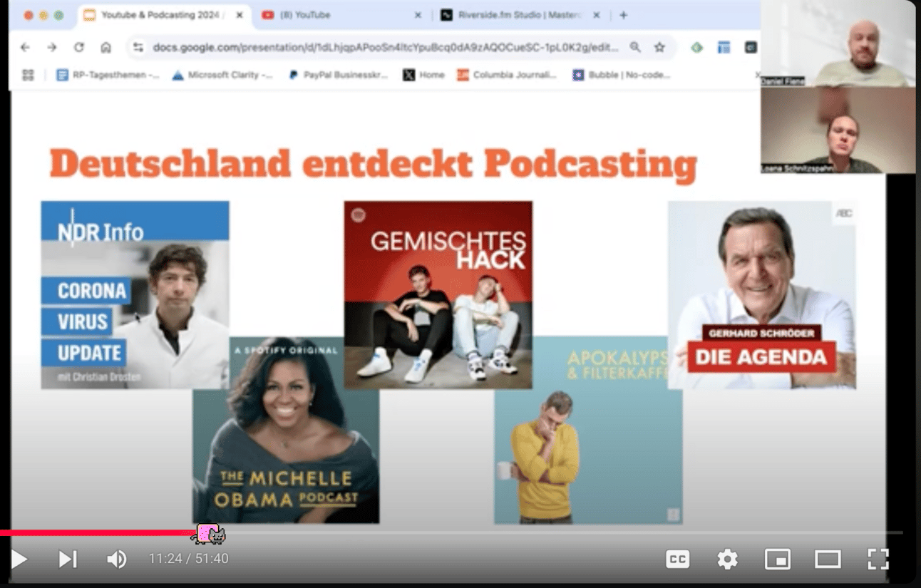Click the lower webcam feed of second participant

(x=838, y=130)
